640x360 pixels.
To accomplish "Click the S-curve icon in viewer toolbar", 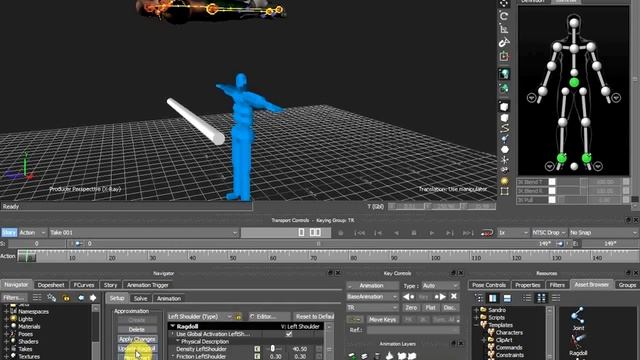I will (504, 128).
